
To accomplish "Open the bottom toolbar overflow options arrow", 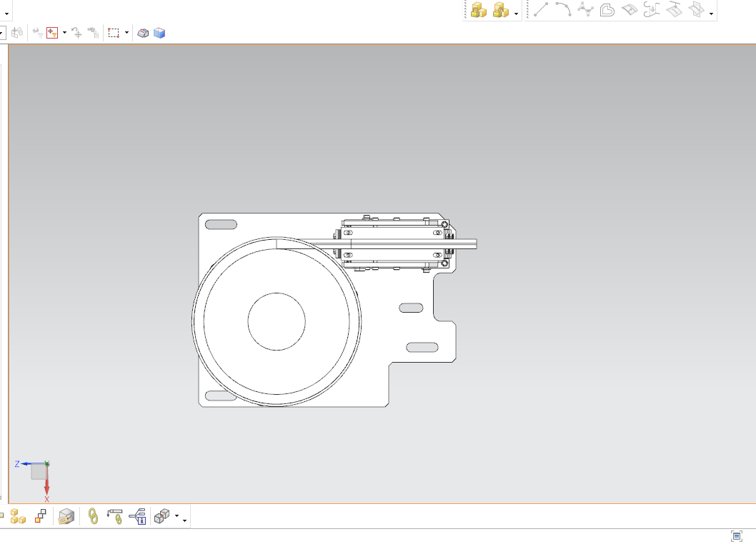I will 184,520.
